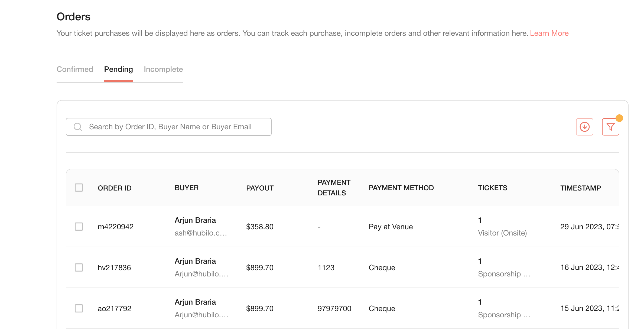The height and width of the screenshot is (329, 644).
Task: Select the Pending tab
Action: pos(118,69)
